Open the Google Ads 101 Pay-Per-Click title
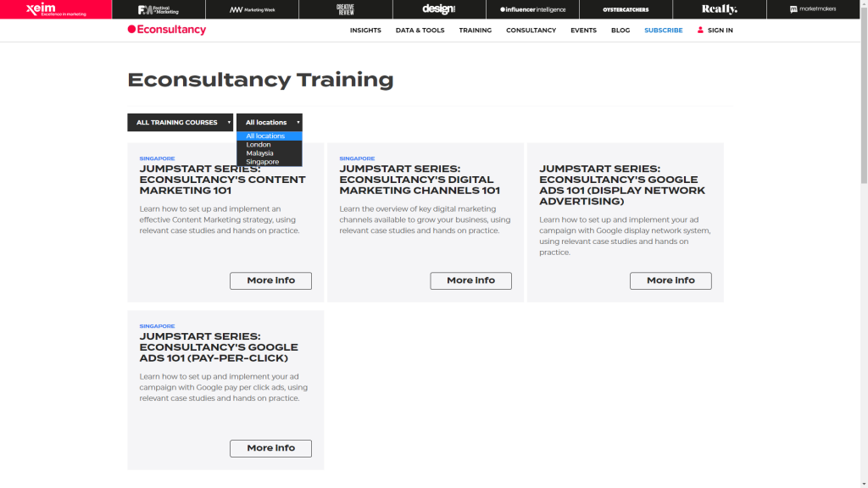Screen dimensions: 868x488 pos(219,347)
